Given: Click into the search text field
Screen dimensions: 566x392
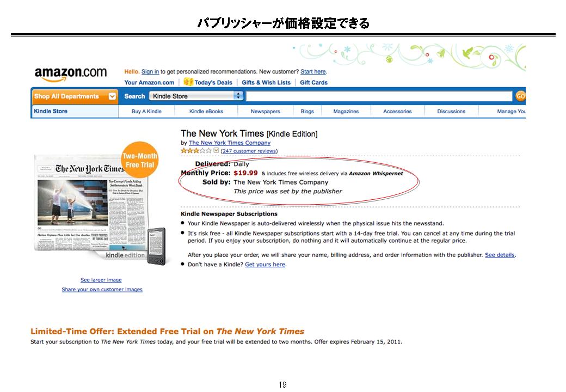Looking at the screenshot, I should click(379, 96).
